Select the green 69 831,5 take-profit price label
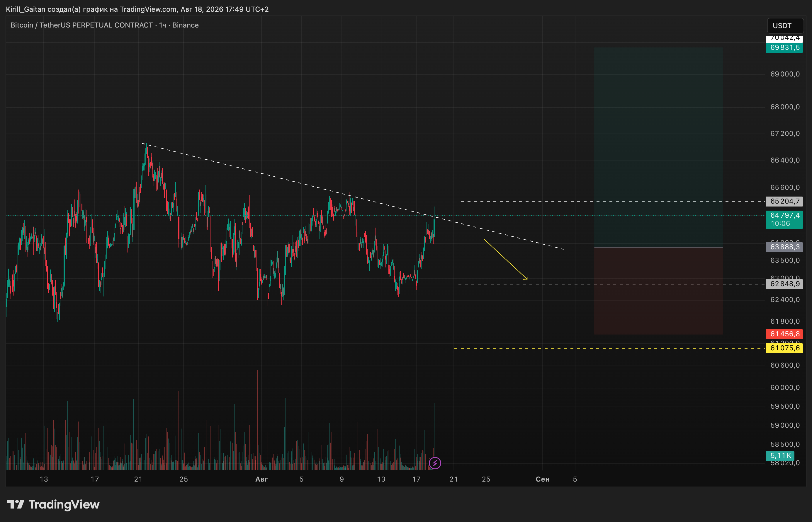 (x=784, y=47)
